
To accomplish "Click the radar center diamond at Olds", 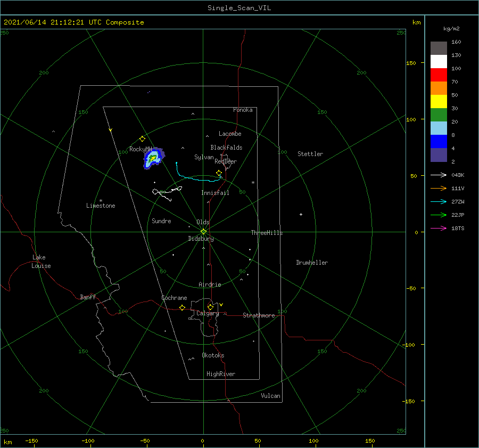I will coord(203,232).
